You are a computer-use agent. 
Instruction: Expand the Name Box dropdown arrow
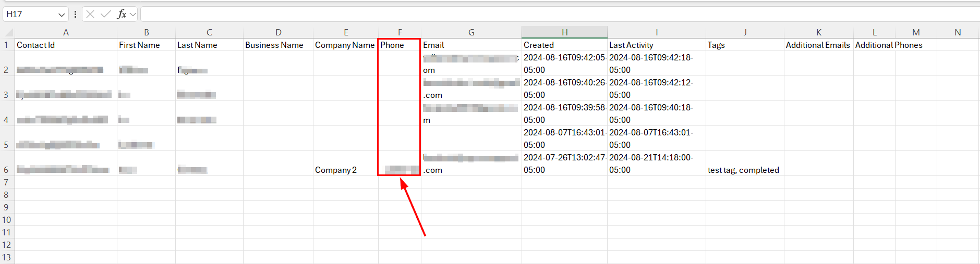[62, 15]
